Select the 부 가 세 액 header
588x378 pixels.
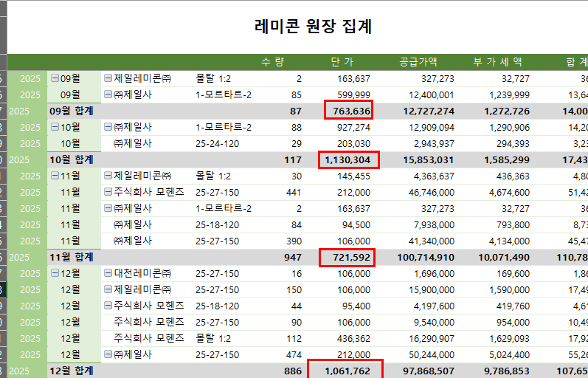[497, 62]
